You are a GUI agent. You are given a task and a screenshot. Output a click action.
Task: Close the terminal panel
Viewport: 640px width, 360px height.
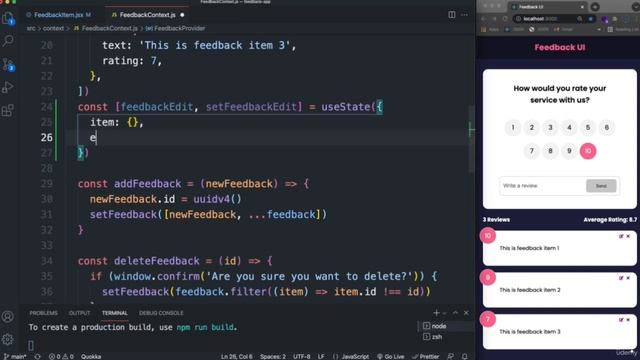466,313
